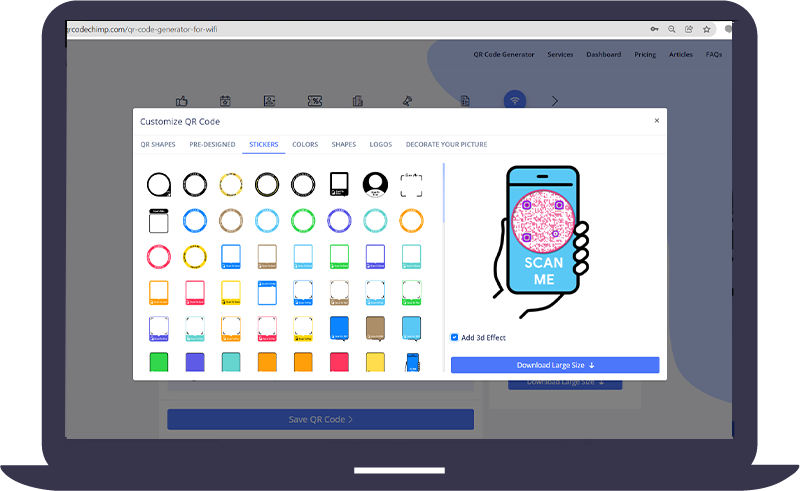The height and width of the screenshot is (491, 800).
Task: Choose brown square frame with bottom label
Action: (x=267, y=257)
